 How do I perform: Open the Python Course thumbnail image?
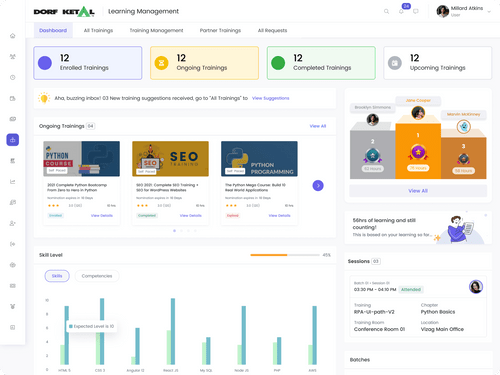click(82, 159)
